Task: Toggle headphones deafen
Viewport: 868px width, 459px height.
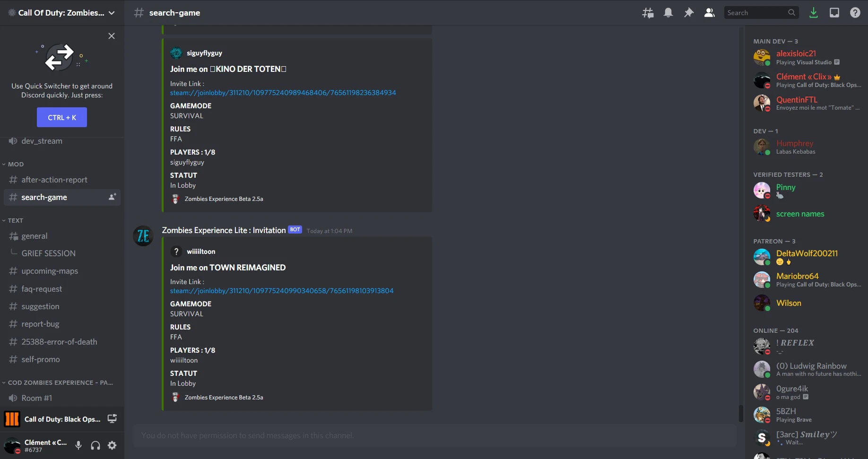Action: coord(95,445)
